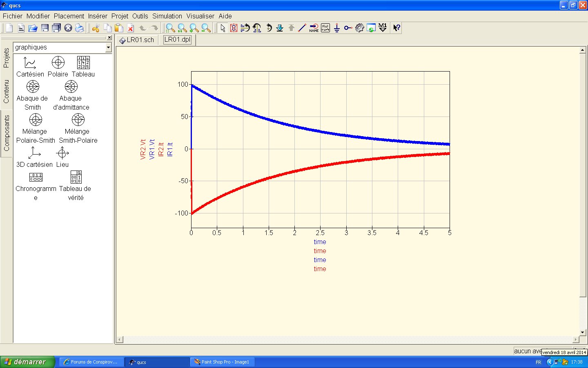Deactivate or activate component tool

pyautogui.click(x=234, y=28)
